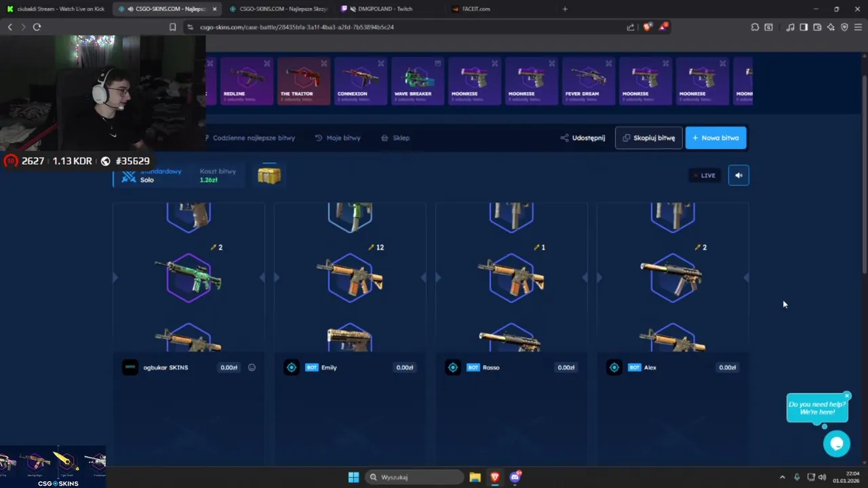Image resolution: width=868 pixels, height=488 pixels.
Task: Close the active CSGO-SKINS.COM tab
Action: [x=215, y=9]
